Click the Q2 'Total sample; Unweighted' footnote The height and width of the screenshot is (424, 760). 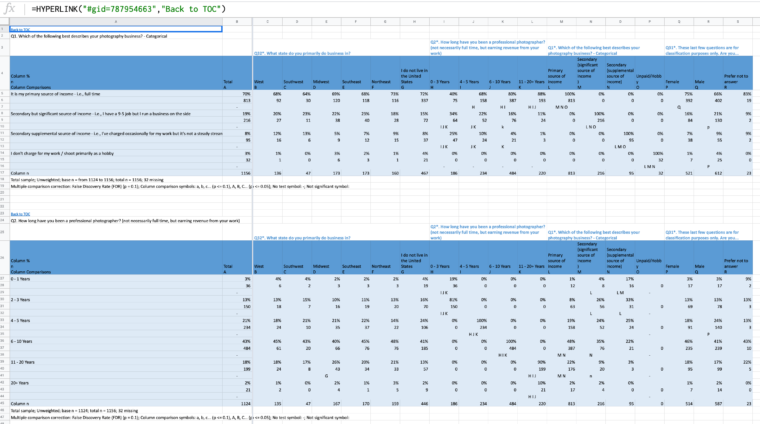coord(74,410)
